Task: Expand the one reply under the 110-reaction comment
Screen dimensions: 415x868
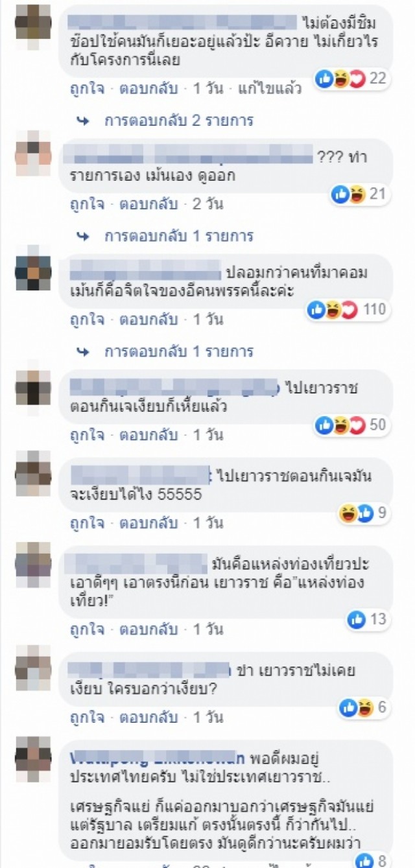Action: (x=164, y=351)
